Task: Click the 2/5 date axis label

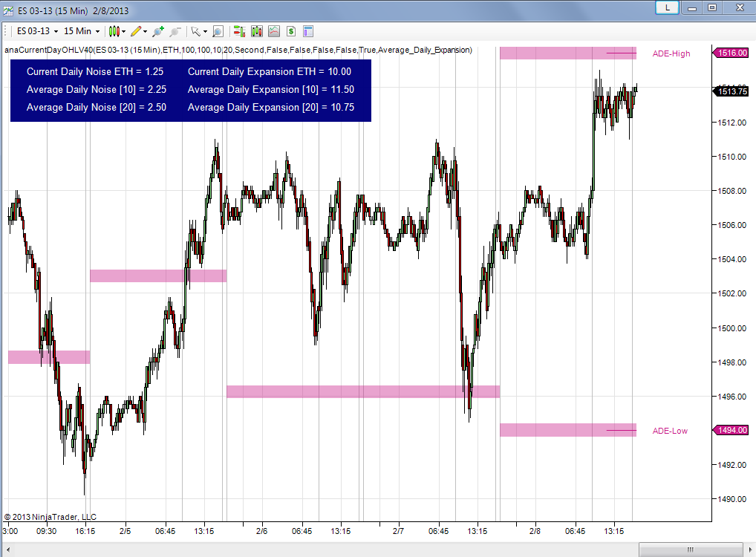Action: pyautogui.click(x=125, y=531)
